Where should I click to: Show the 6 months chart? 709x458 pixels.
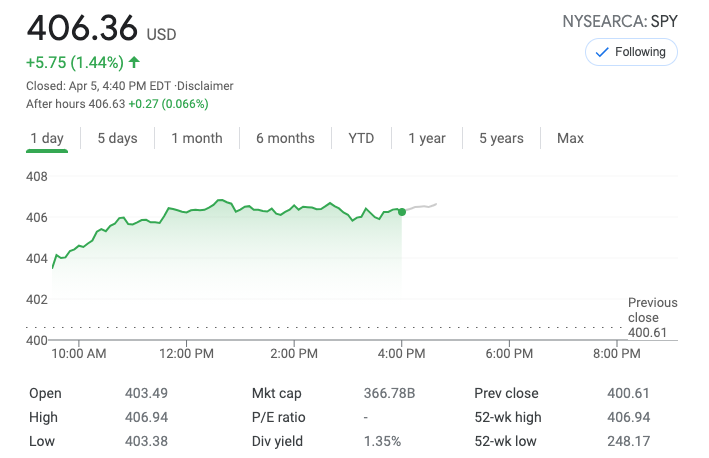point(285,138)
